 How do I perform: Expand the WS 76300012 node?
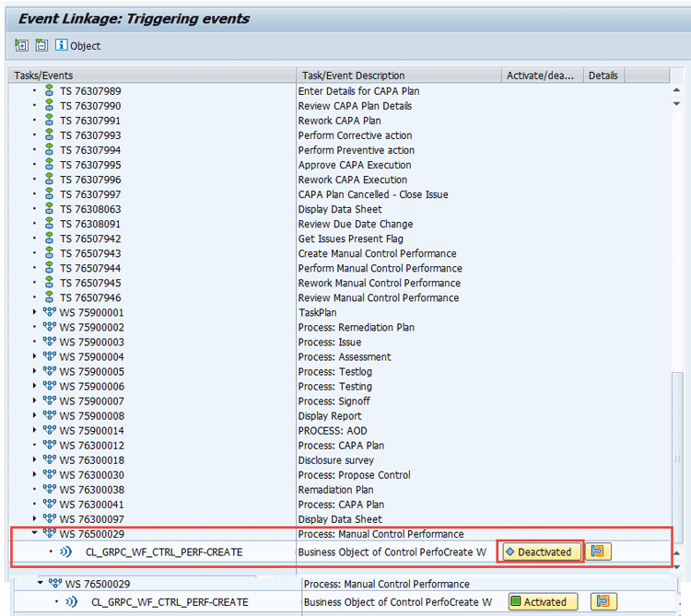pos(35,445)
